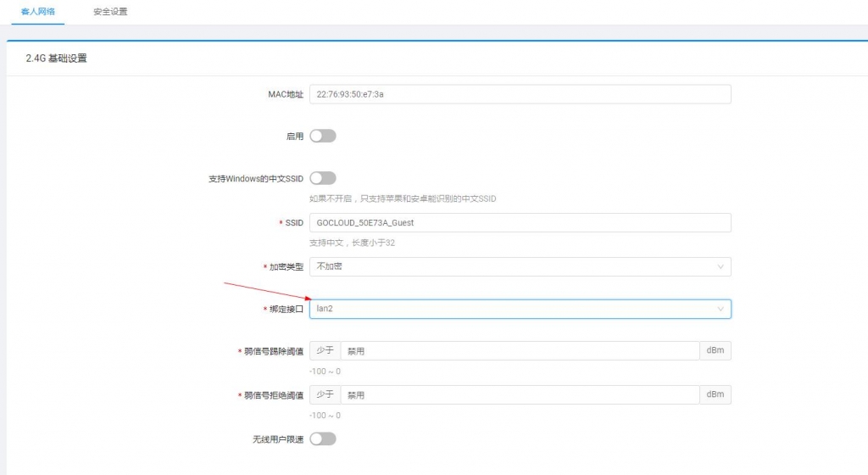Click dBm suffix of 弱信号踢除阈值
Viewport: 868px width, 475px height.
(715, 351)
